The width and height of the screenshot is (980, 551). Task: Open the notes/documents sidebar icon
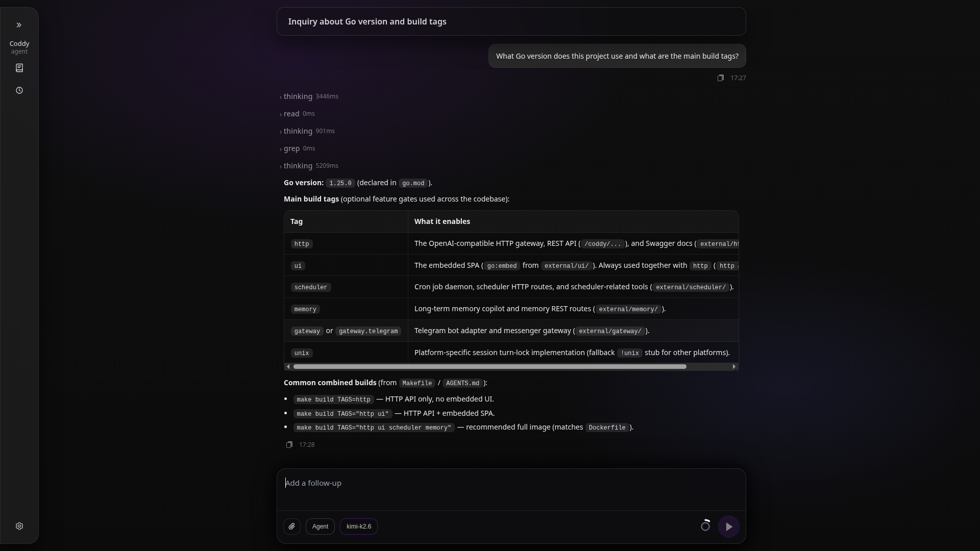pos(19,68)
